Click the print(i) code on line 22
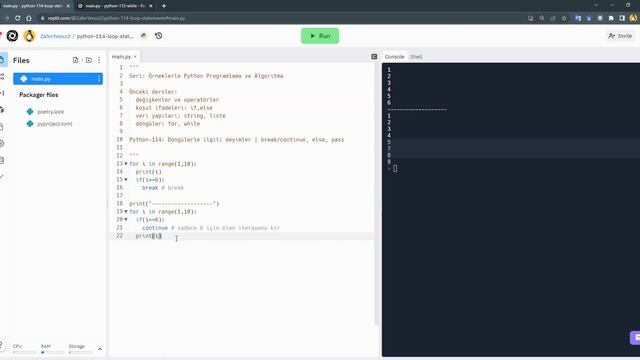This screenshot has width=640, height=360. tap(149, 236)
